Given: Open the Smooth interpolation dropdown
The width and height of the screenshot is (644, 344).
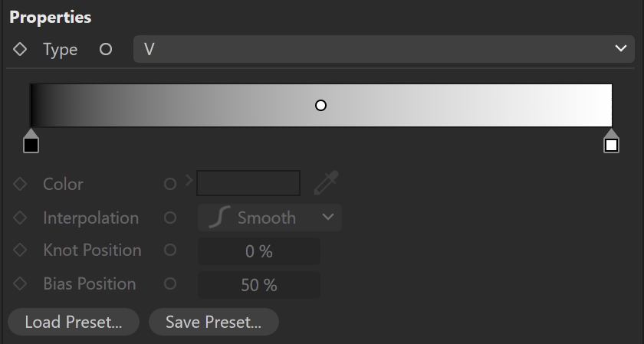Looking at the screenshot, I should [x=269, y=218].
